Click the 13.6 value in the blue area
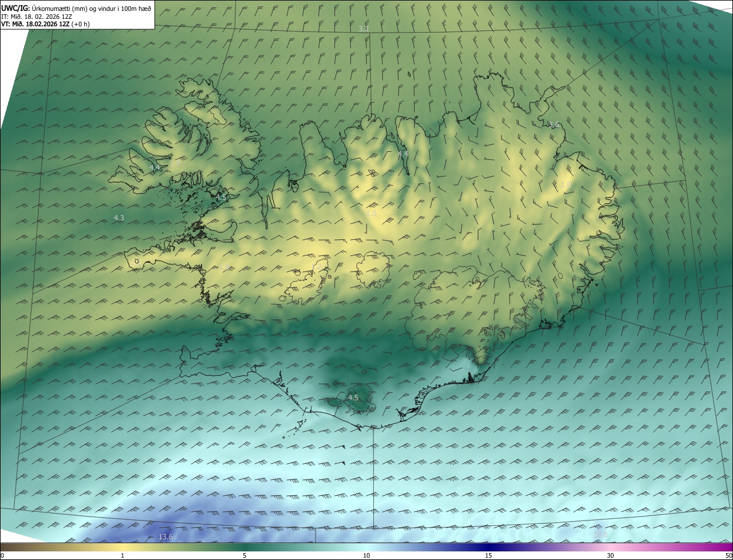 pyautogui.click(x=165, y=537)
